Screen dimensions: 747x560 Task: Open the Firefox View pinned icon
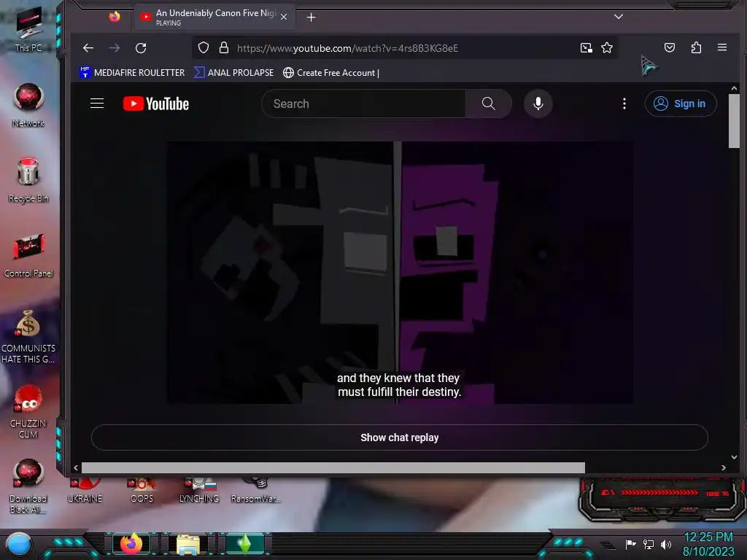[115, 17]
